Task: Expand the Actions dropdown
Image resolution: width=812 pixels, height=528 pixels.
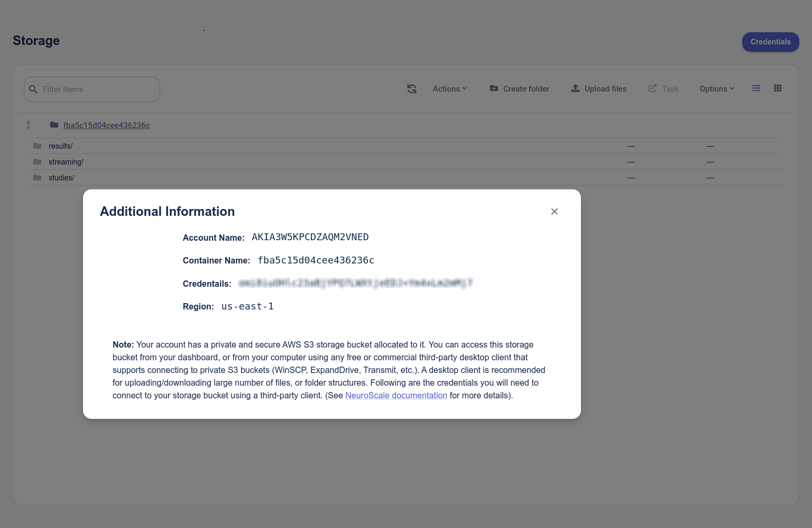Action: pos(450,89)
